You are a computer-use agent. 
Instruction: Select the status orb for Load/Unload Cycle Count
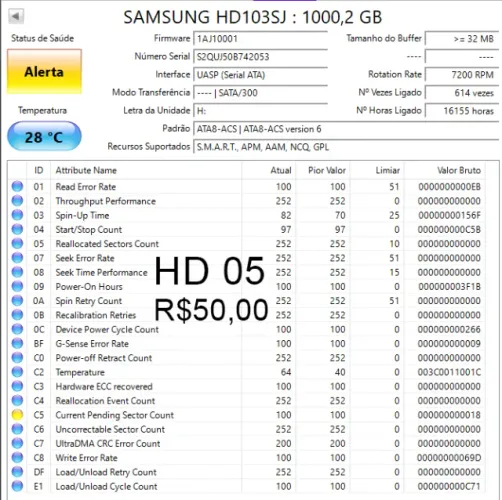tap(17, 486)
